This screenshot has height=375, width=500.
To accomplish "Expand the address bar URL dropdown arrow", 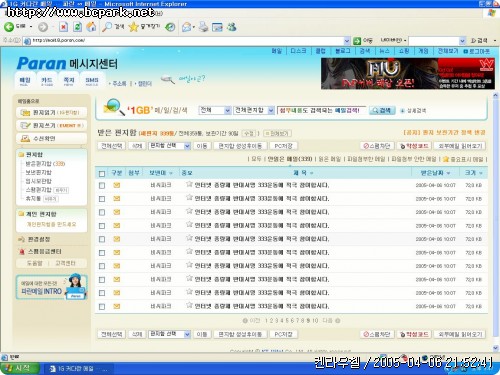I will pos(347,41).
